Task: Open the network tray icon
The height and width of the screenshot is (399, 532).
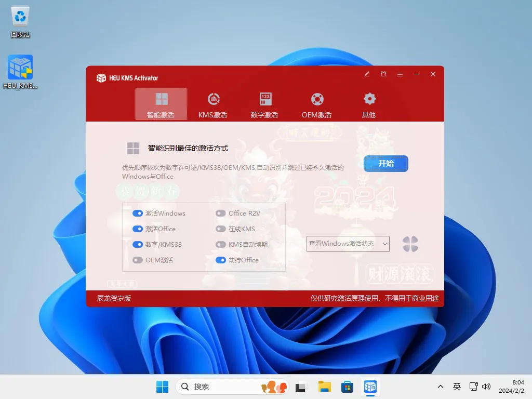Action: click(474, 387)
